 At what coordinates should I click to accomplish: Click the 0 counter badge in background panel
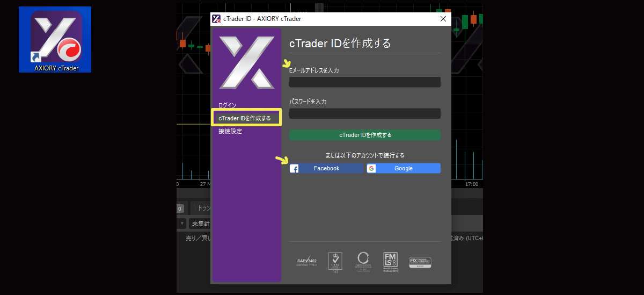click(x=180, y=208)
